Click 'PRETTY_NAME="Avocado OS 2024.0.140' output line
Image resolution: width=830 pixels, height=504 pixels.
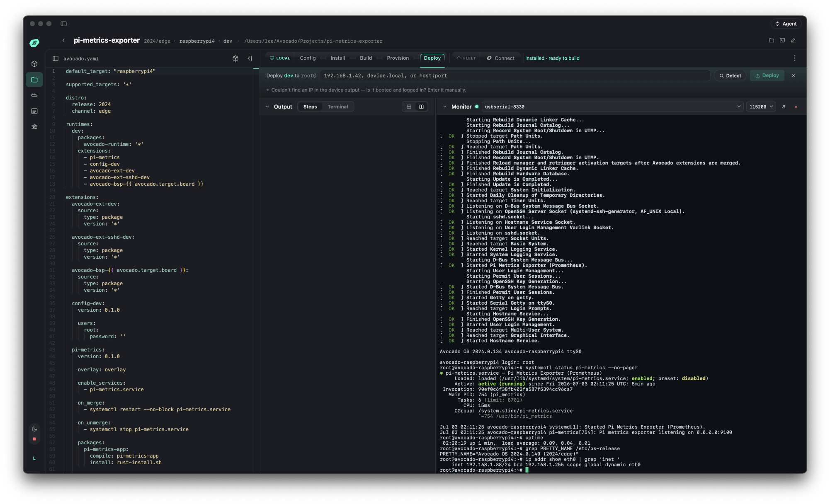[x=509, y=454]
